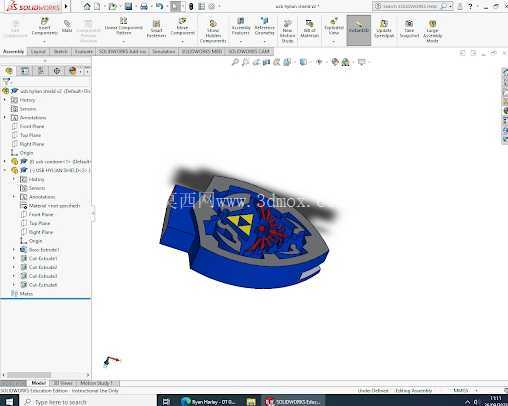508x406 pixels.
Task: Click the tree horizontal scrollbar
Action: [x=29, y=375]
